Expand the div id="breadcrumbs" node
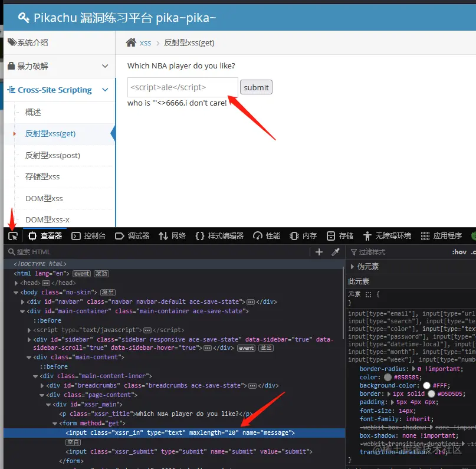 click(42, 385)
